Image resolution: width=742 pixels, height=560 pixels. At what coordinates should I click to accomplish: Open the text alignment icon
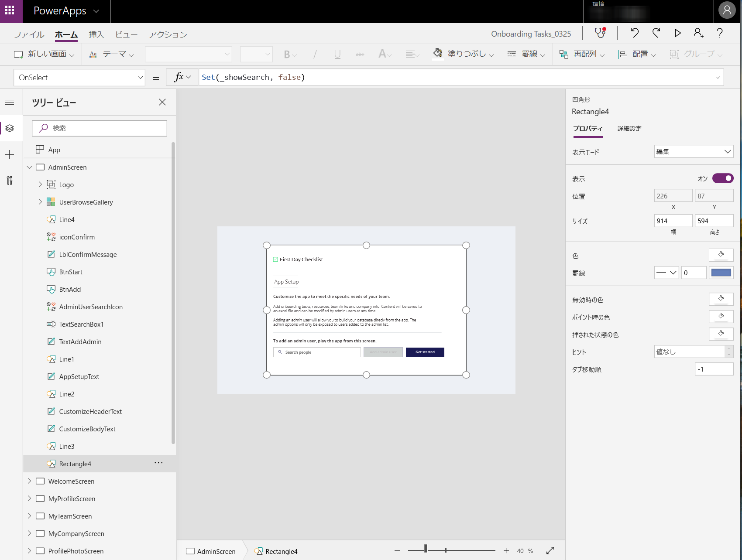[x=410, y=55]
